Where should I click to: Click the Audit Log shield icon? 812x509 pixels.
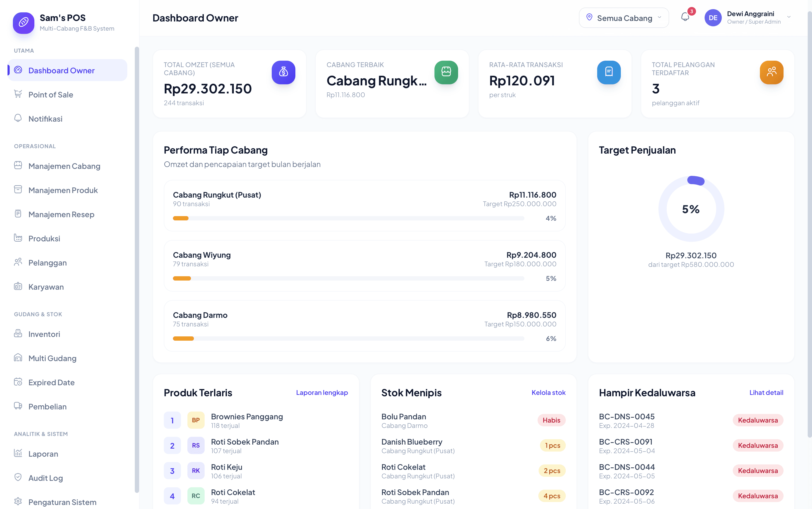coord(18,478)
